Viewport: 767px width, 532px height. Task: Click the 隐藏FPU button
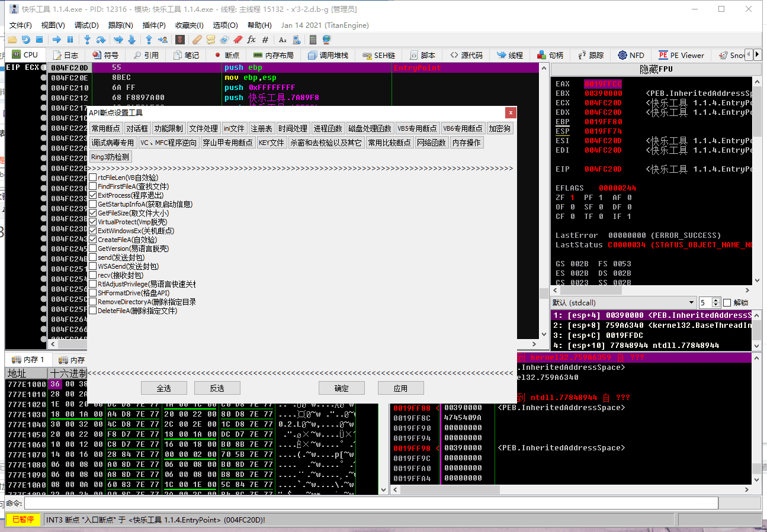tap(656, 69)
